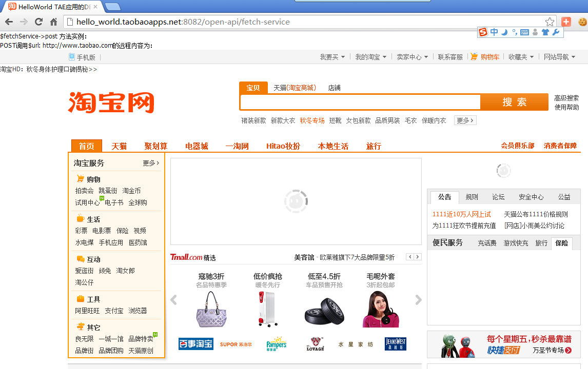Toggle Chinese input mode 中 icon
Screen dimensions: 588x369
[494, 32]
